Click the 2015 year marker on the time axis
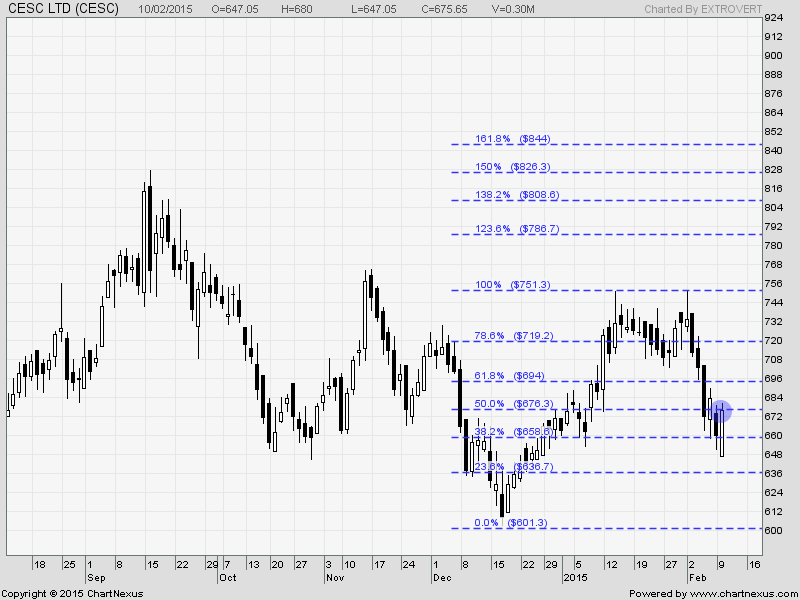This screenshot has height=600, width=800. tap(575, 578)
